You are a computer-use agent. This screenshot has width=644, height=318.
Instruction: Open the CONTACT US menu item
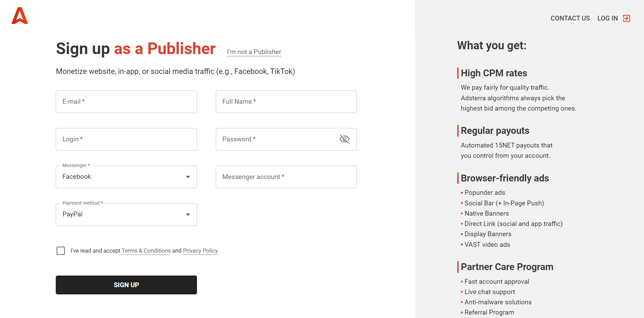(x=570, y=18)
